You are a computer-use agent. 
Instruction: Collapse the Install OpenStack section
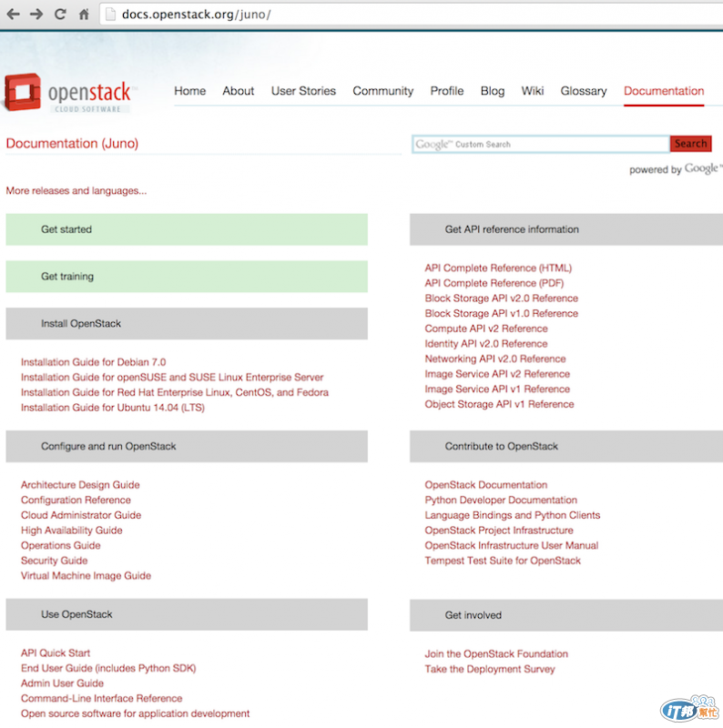point(187,324)
